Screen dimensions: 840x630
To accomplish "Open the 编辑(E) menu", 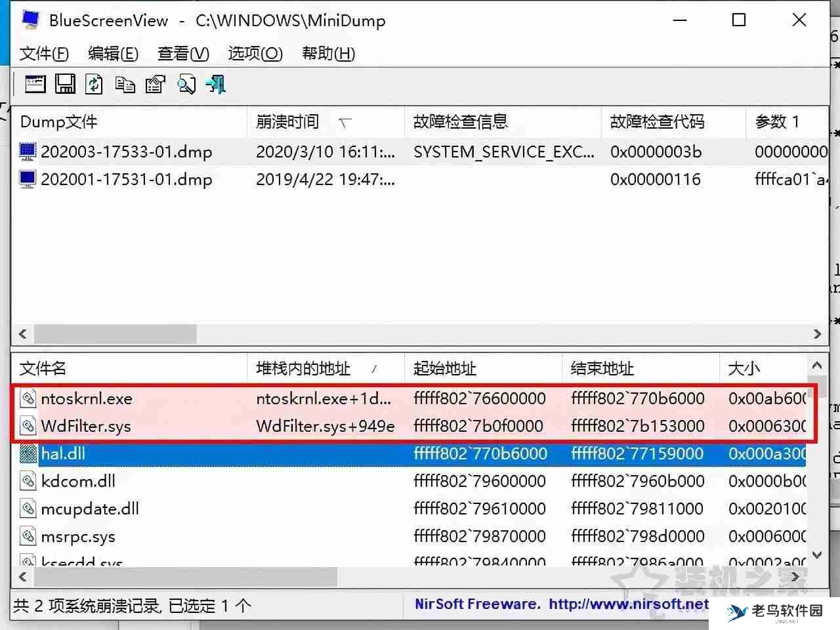I will pyautogui.click(x=113, y=53).
